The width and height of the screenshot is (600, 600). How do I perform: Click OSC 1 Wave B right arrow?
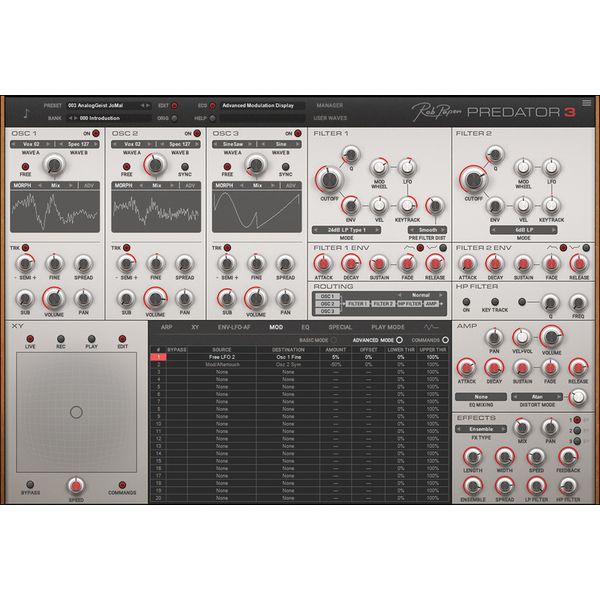click(x=96, y=144)
